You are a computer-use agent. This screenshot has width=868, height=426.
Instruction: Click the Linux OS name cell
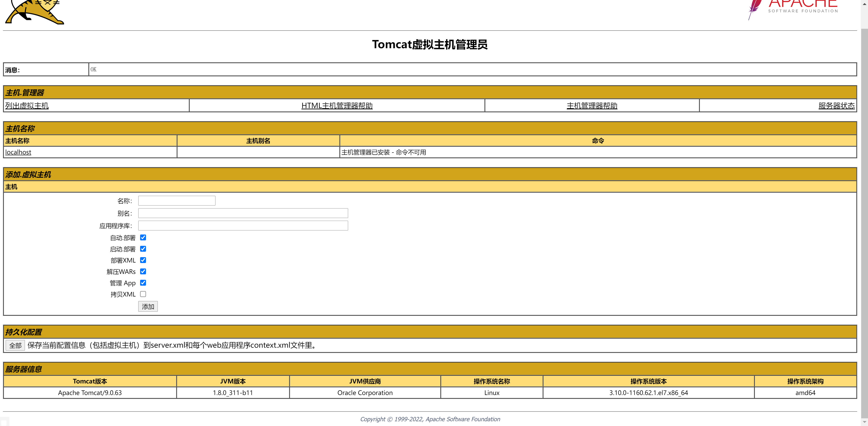point(492,393)
